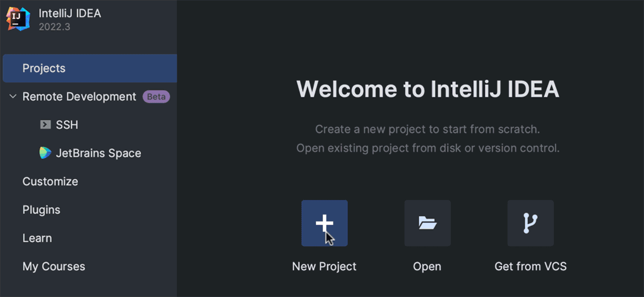Click the New Project text label
Image resolution: width=644 pixels, height=297 pixels.
point(324,266)
